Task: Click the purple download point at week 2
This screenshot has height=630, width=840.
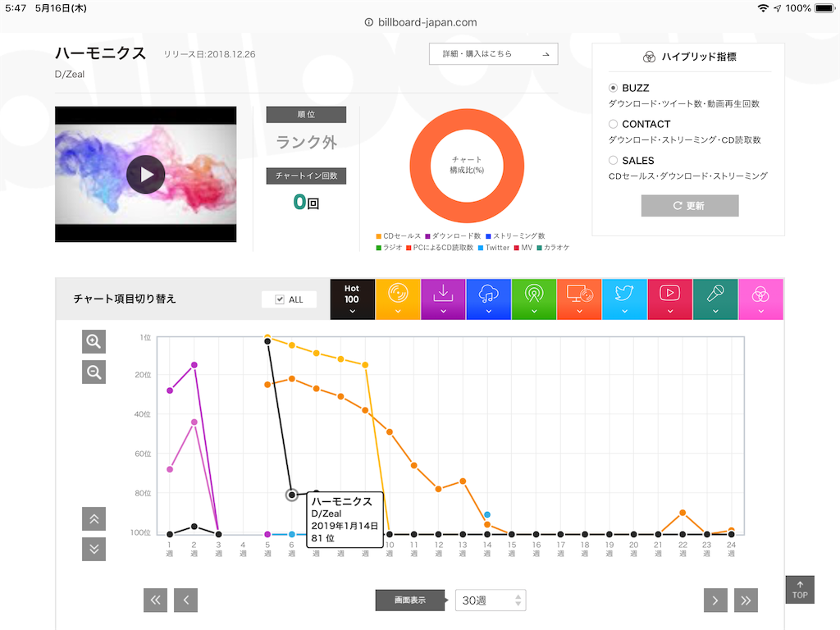Action: [194, 365]
